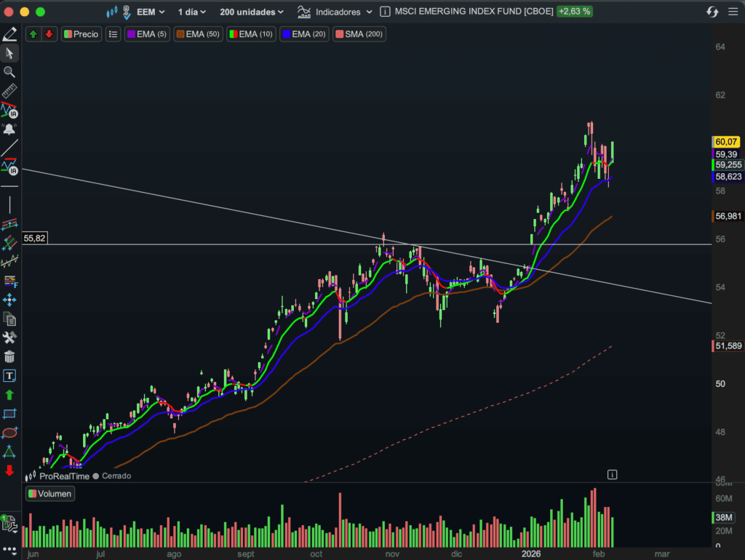The height and width of the screenshot is (560, 745).
Task: Select the triangle drawing tool
Action: click(9, 452)
